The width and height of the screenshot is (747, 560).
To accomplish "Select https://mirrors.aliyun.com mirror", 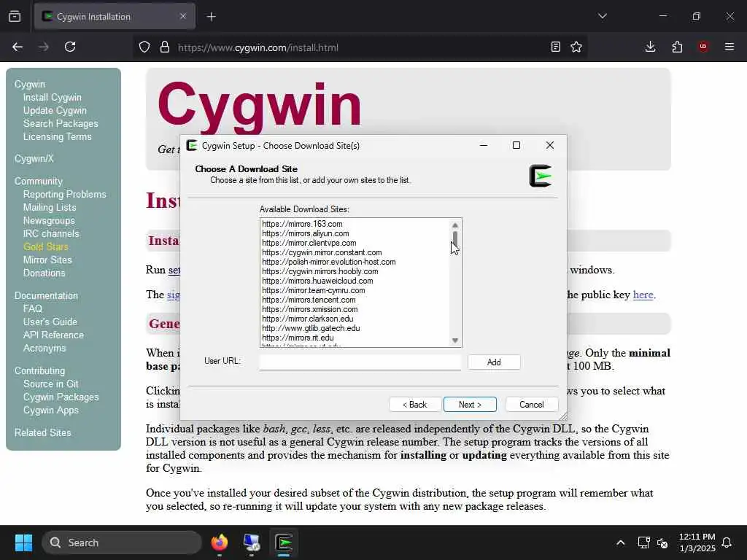I will click(x=306, y=233).
